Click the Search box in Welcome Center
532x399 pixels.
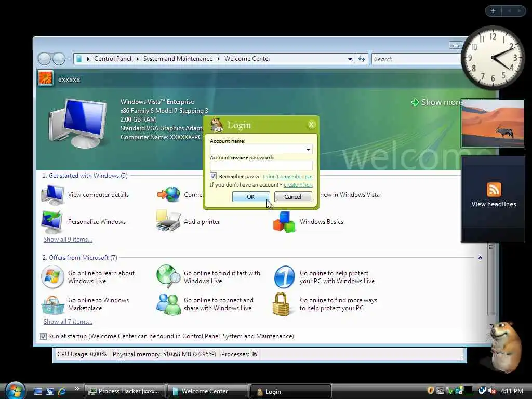417,59
